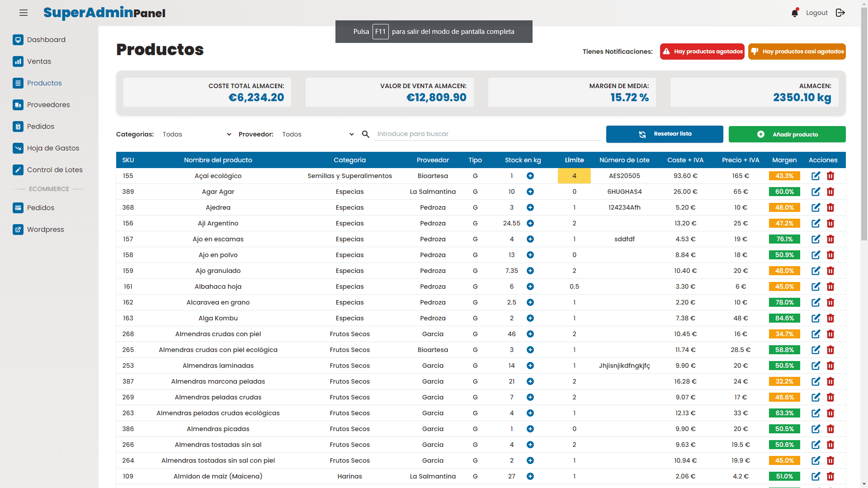Open Hoja de Gastos section
The height and width of the screenshot is (488, 868).
53,148
